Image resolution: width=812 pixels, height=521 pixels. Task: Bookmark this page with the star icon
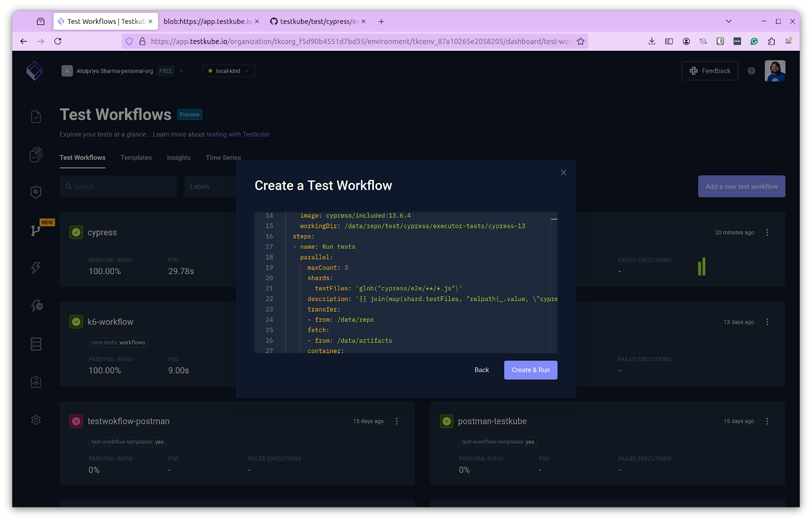[x=581, y=41]
